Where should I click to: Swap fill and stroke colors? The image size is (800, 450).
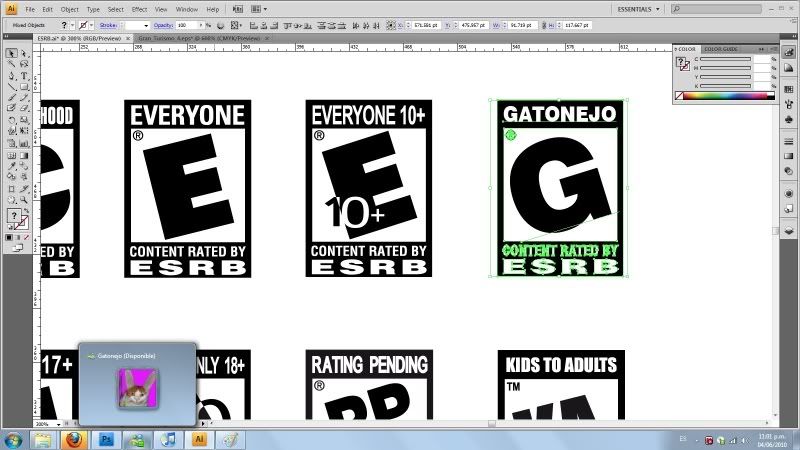pyautogui.click(x=26, y=211)
